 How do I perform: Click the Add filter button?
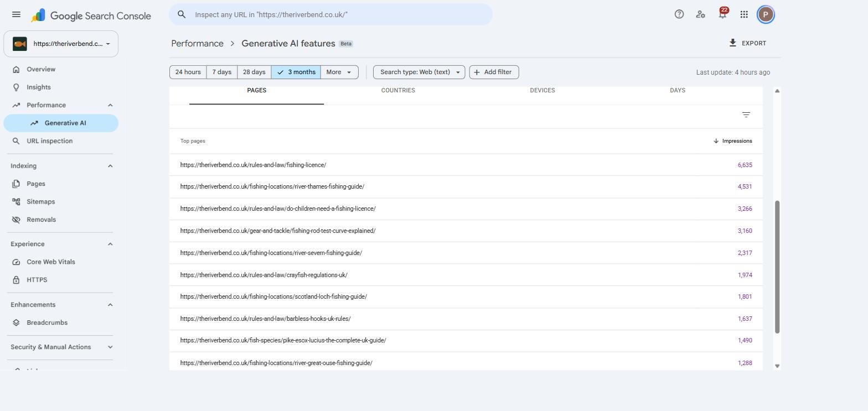tap(494, 72)
